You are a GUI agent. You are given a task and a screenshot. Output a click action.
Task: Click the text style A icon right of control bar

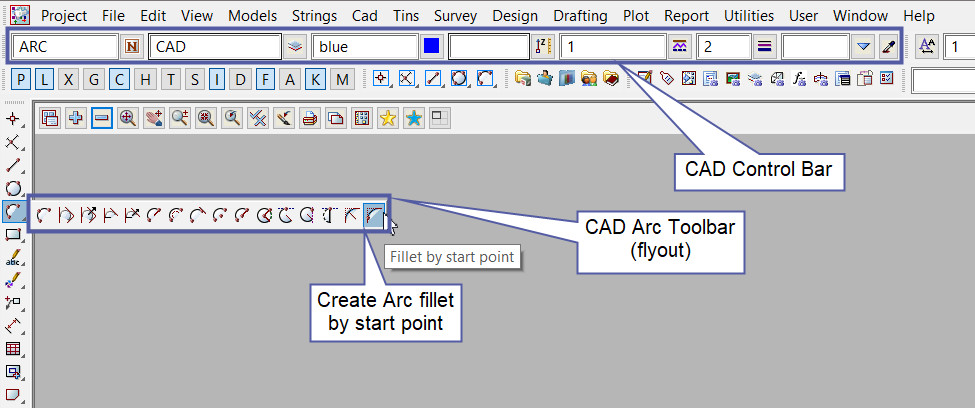pyautogui.click(x=928, y=46)
